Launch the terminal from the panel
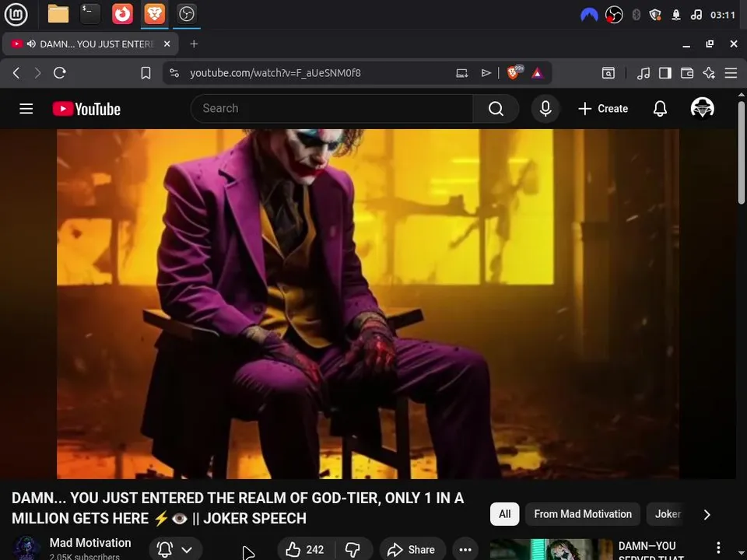747x560 pixels. point(90,14)
